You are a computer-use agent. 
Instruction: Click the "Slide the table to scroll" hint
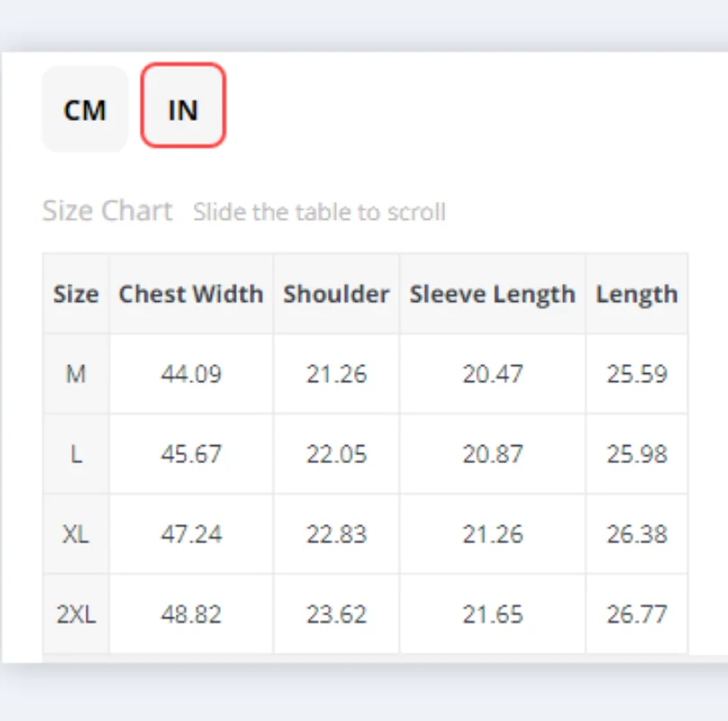319,213
